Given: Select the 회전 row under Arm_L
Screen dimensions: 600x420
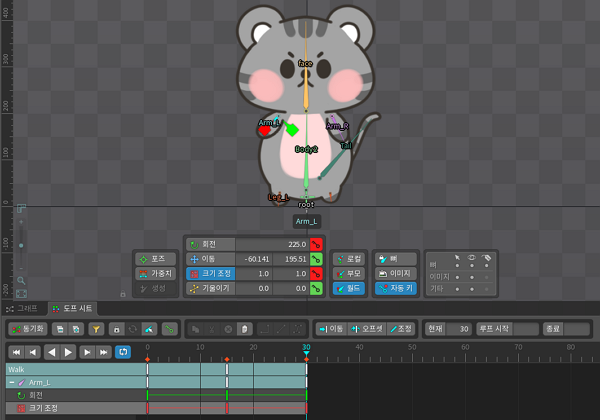Looking at the screenshot, I should pyautogui.click(x=76, y=395).
